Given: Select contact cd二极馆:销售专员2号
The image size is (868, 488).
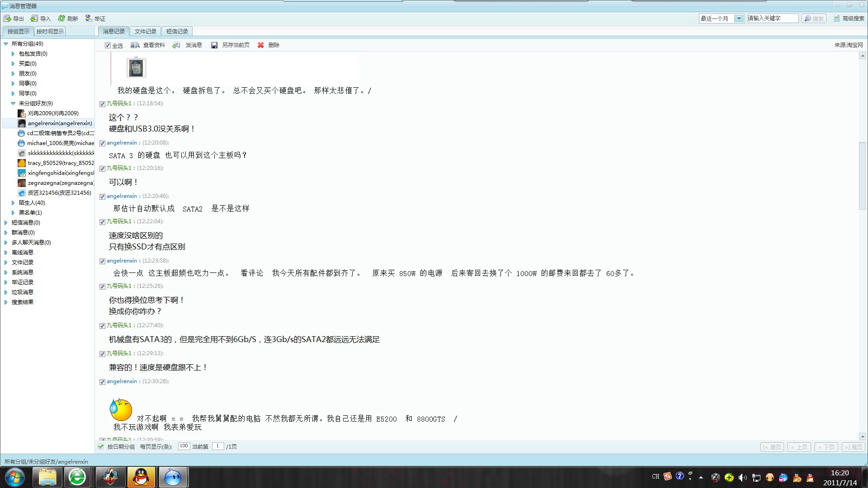Looking at the screenshot, I should pos(56,133).
